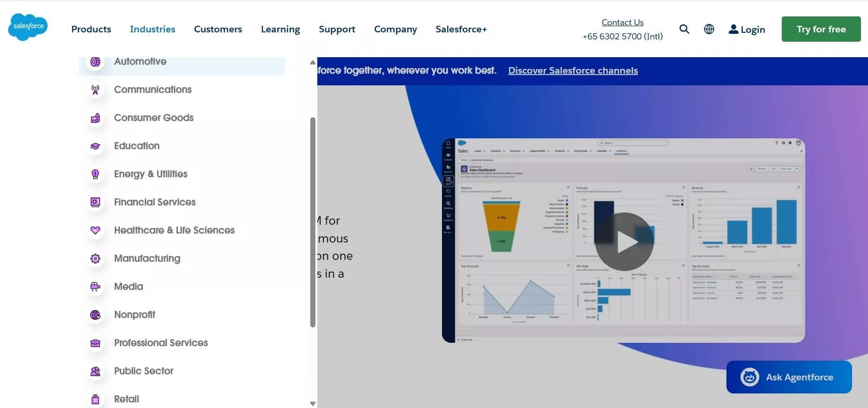Open the Industries menu

[152, 29]
